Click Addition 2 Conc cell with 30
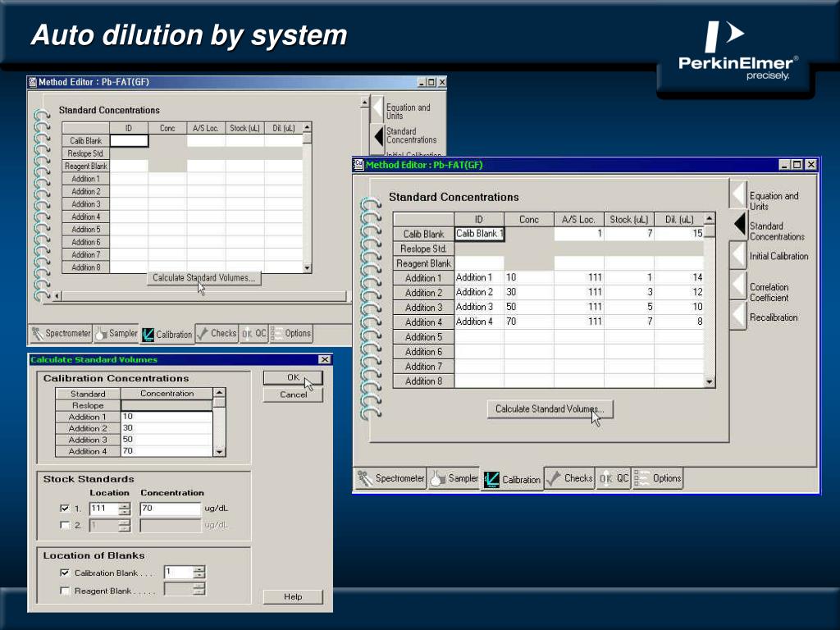The width and height of the screenshot is (840, 630). (529, 293)
